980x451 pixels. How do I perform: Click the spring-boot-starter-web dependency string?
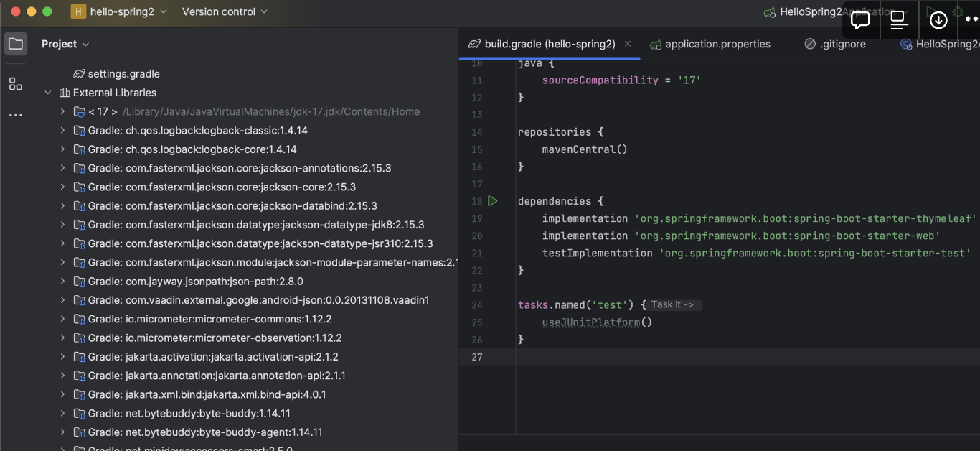coord(787,236)
